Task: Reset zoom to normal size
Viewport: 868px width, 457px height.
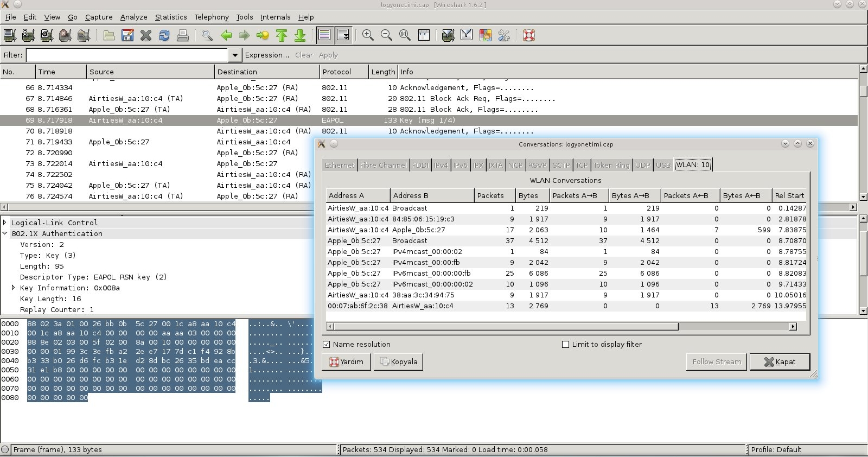Action: click(405, 35)
